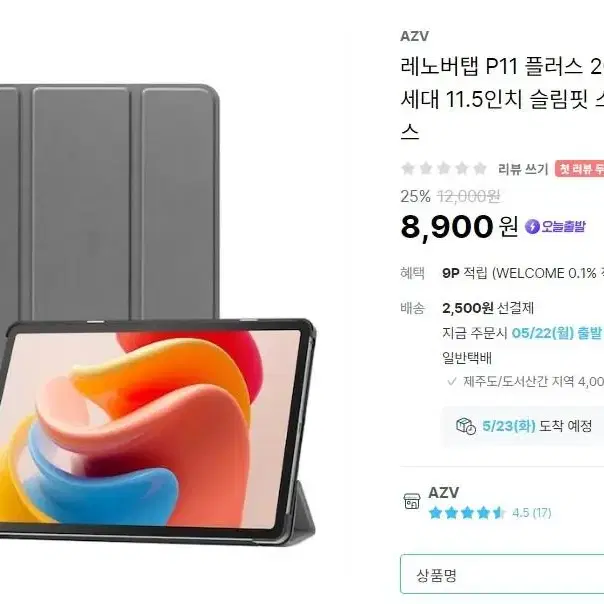
Task: Open the 상품명 option dropdown
Action: point(502,574)
